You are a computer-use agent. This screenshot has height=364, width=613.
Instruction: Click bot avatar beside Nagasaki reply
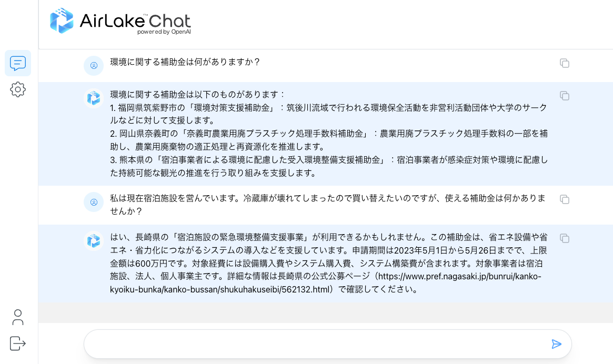tap(94, 241)
